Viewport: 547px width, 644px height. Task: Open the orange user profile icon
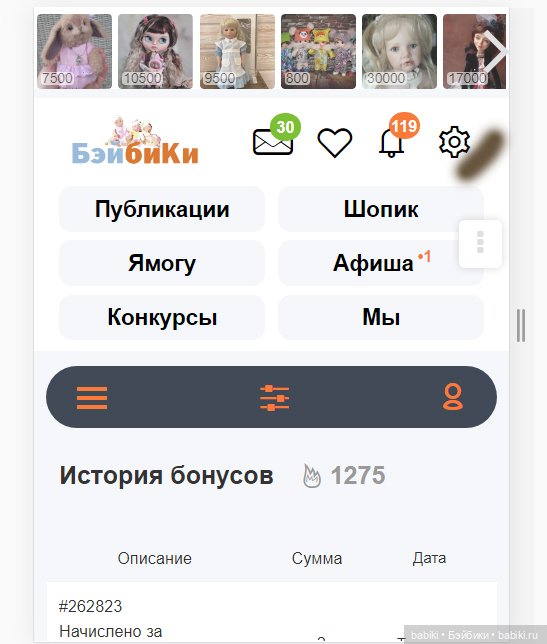(453, 397)
